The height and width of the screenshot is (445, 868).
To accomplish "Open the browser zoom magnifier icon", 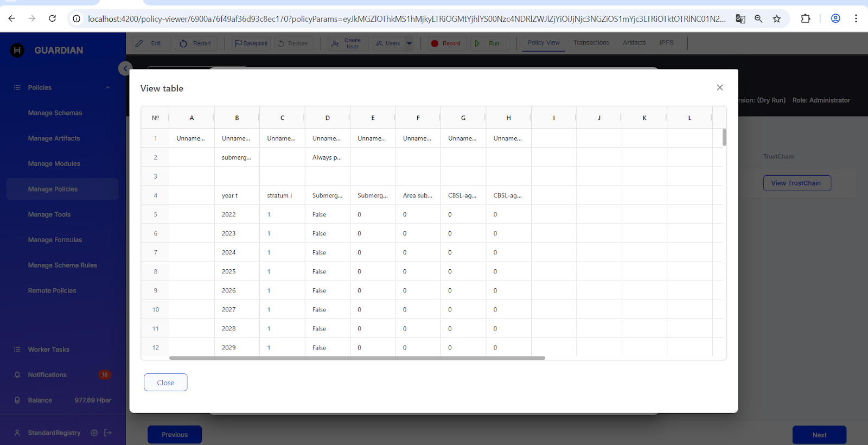I will coord(758,18).
